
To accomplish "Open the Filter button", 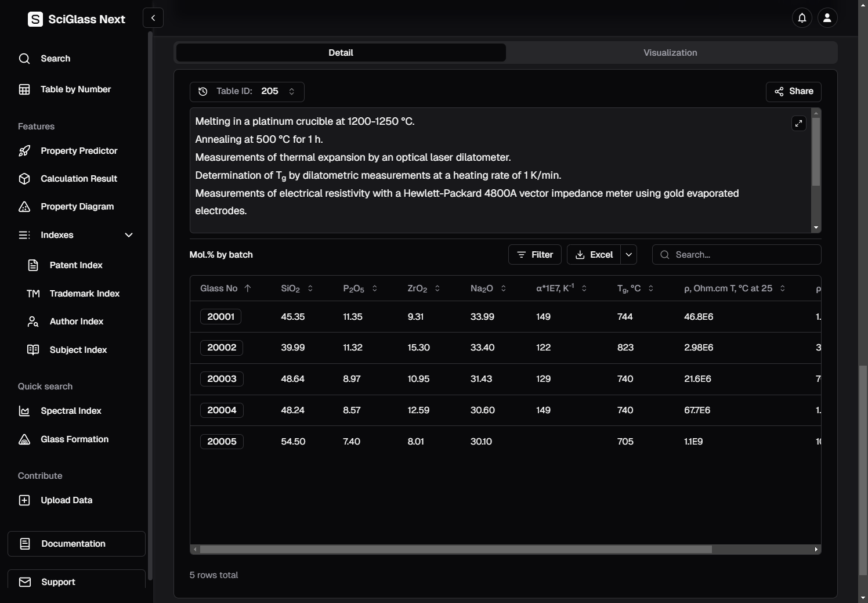I will coord(534,255).
